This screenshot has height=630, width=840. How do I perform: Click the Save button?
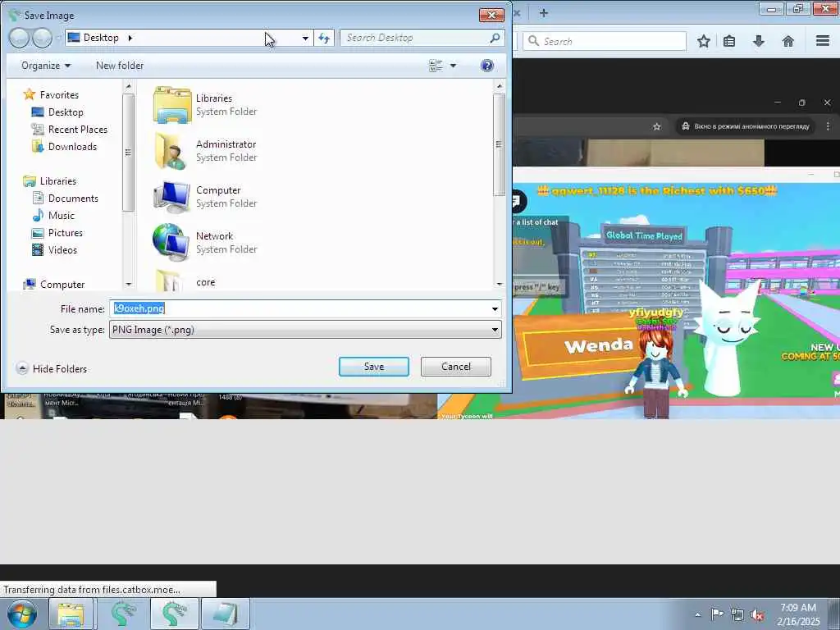click(374, 367)
